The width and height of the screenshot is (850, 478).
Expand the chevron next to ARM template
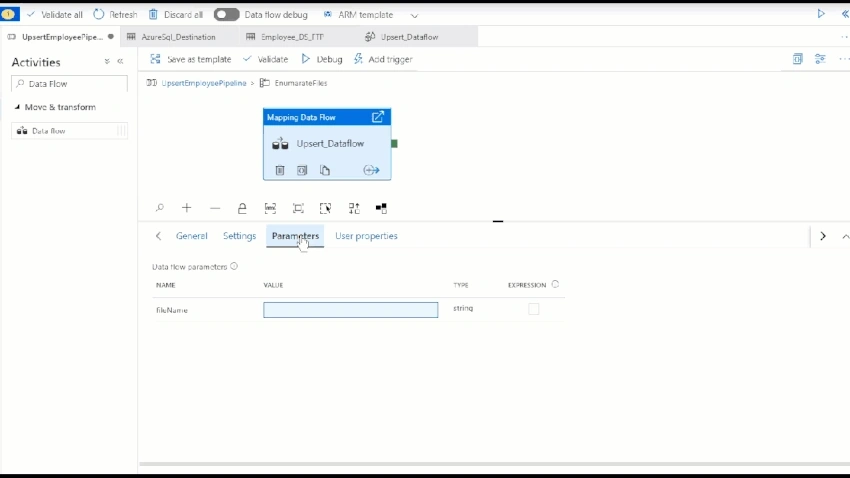coord(414,16)
